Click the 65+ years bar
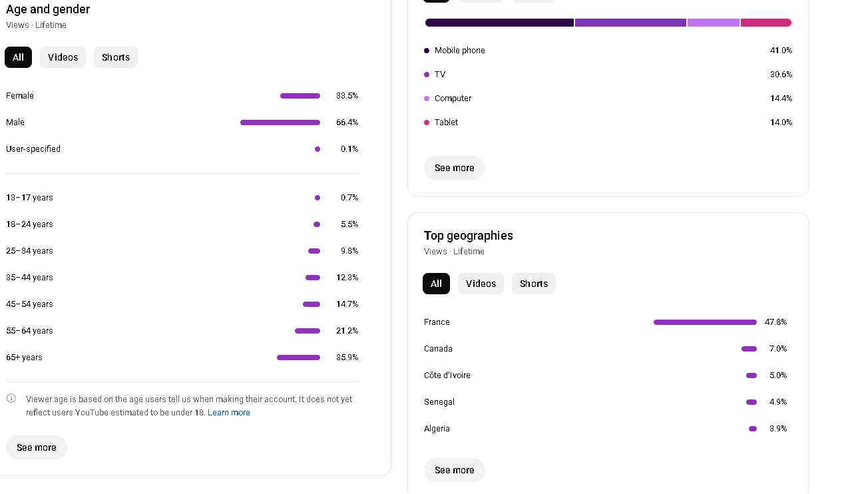The image size is (868, 494). pos(298,358)
